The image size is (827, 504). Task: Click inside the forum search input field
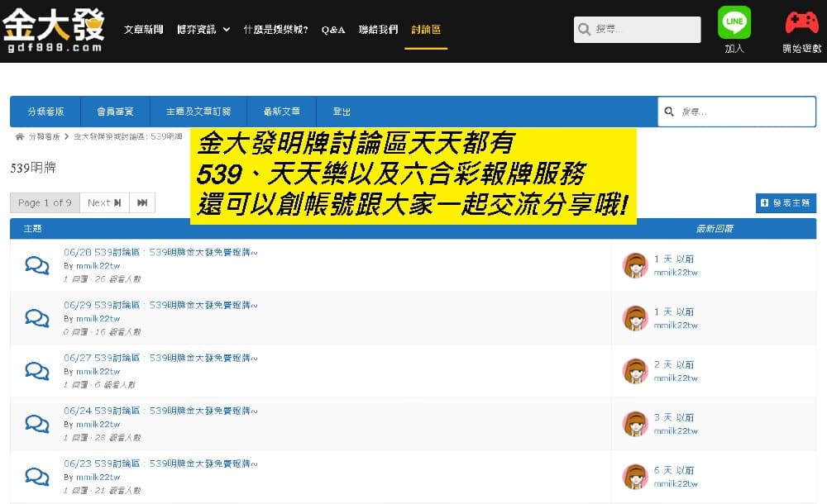[x=736, y=111]
